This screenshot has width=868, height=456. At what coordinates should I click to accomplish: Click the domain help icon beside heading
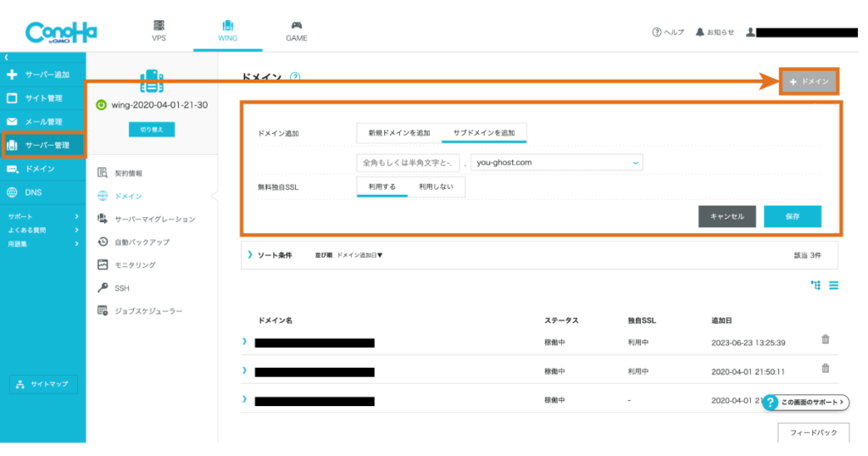point(295,76)
